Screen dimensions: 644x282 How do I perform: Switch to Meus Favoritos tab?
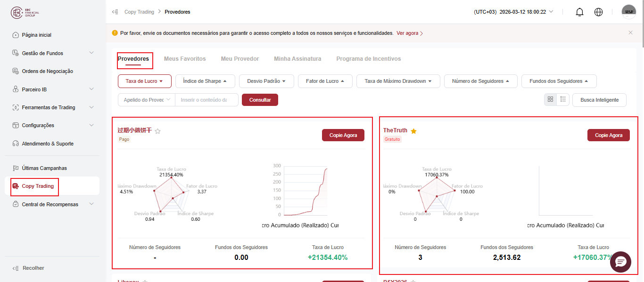click(185, 59)
